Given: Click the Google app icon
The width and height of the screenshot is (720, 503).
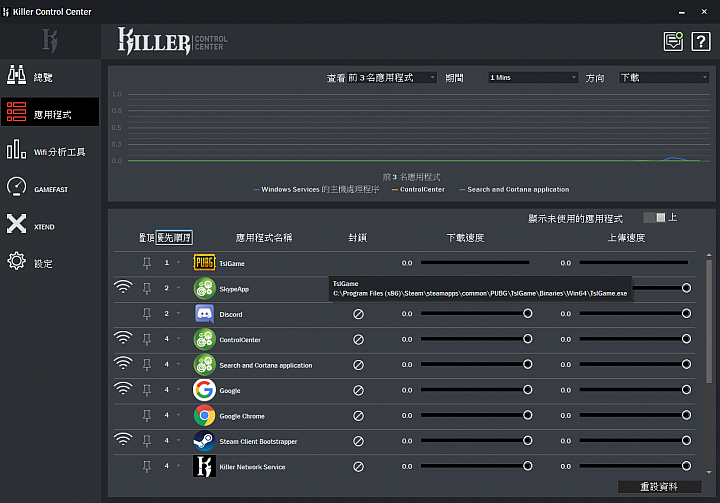Looking at the screenshot, I should click(x=204, y=390).
